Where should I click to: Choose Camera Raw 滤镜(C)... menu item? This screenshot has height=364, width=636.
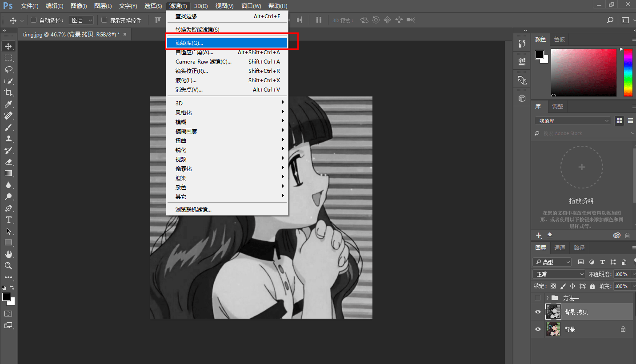227,61
